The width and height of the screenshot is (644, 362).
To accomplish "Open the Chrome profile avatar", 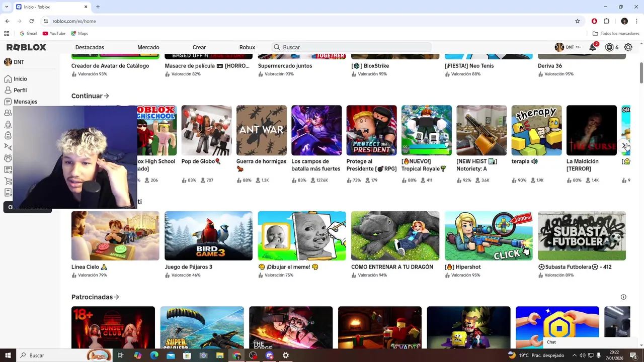I will point(624,21).
